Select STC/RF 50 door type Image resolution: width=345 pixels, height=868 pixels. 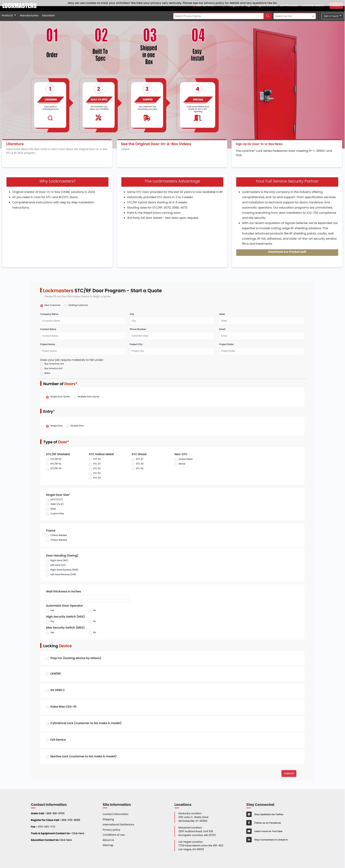(x=47, y=460)
